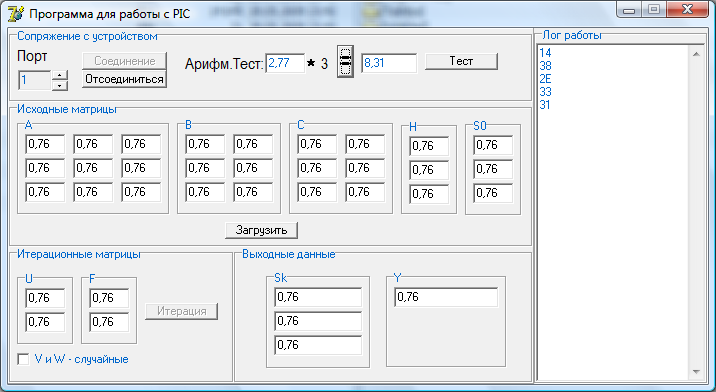
Task: Click matrix A second row first cell
Action: (45, 168)
